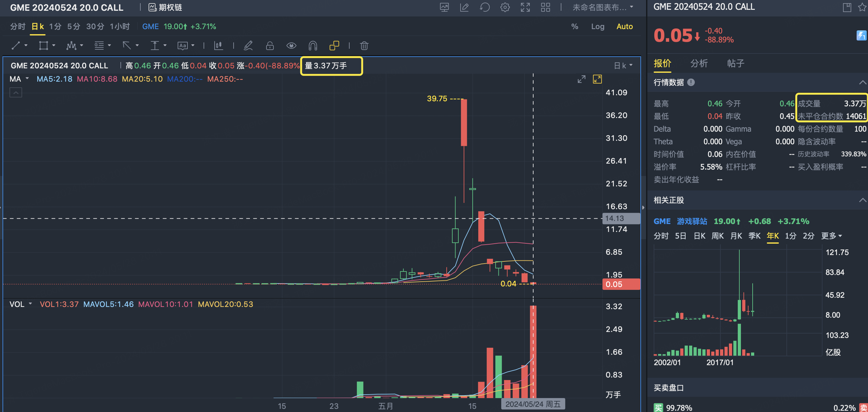The height and width of the screenshot is (412, 868).
Task: Open the GME 游戏驿站 related stock link
Action: point(680,222)
